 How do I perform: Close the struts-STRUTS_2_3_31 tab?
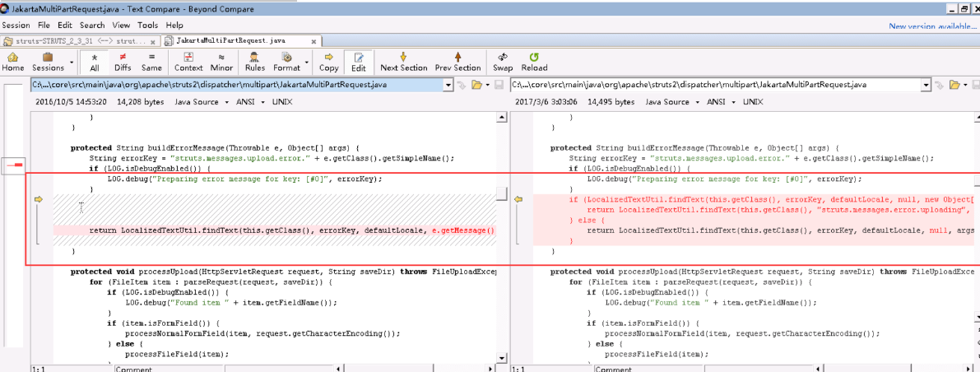(x=153, y=41)
